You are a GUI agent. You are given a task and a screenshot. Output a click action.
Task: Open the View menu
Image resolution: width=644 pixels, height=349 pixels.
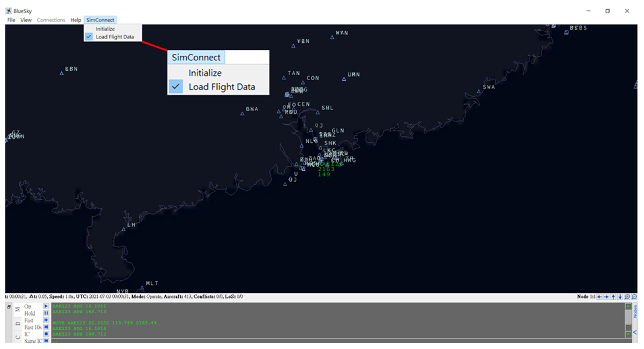26,20
